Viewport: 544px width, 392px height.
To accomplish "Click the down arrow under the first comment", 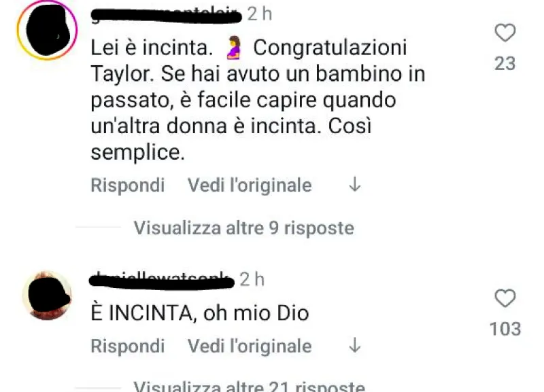I will pos(354,185).
